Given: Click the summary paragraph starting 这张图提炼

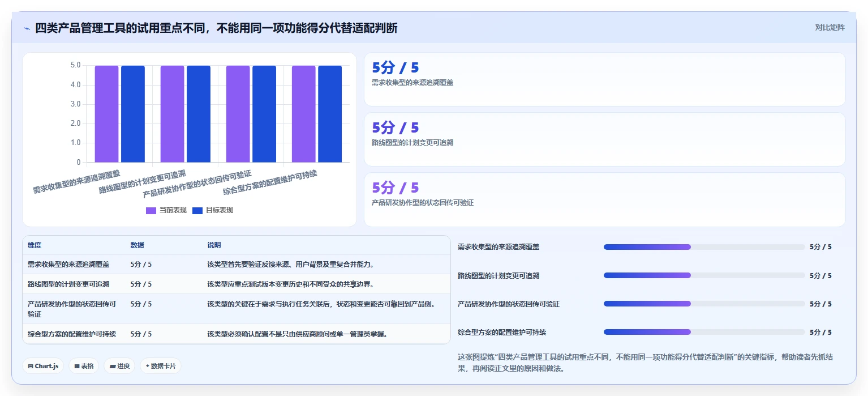Looking at the screenshot, I should tap(646, 363).
